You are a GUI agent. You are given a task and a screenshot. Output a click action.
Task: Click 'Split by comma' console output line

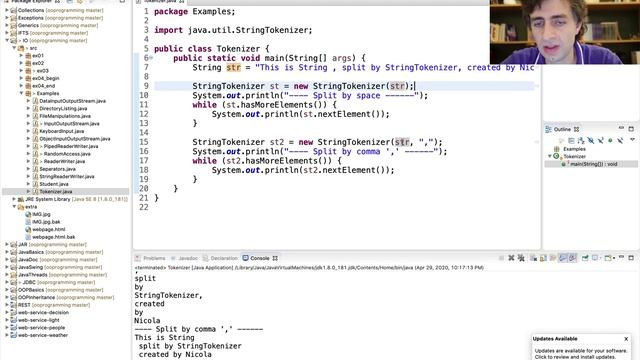(x=199, y=329)
